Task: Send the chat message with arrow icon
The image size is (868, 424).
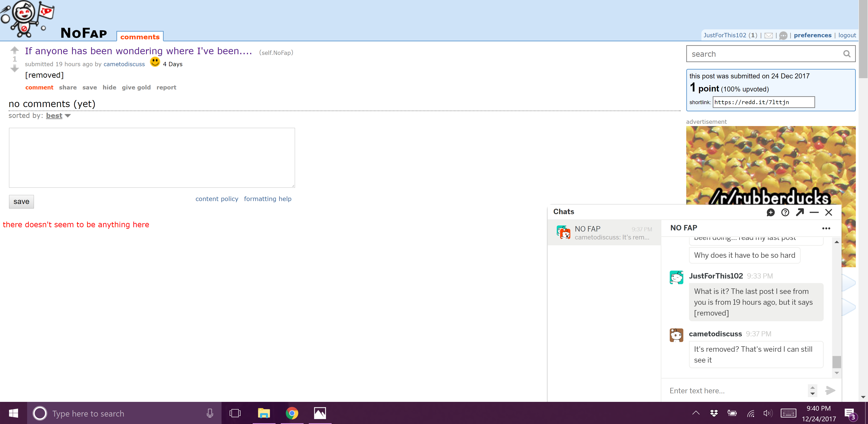Action: [830, 390]
